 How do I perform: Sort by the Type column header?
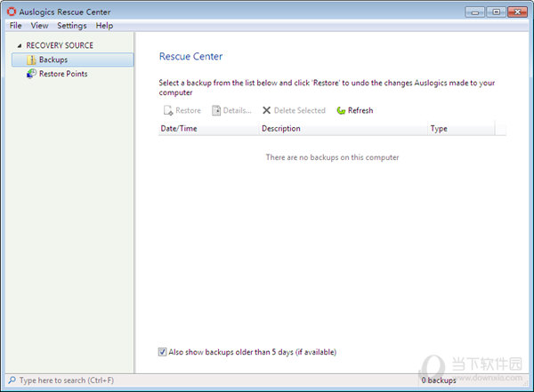[461, 129]
